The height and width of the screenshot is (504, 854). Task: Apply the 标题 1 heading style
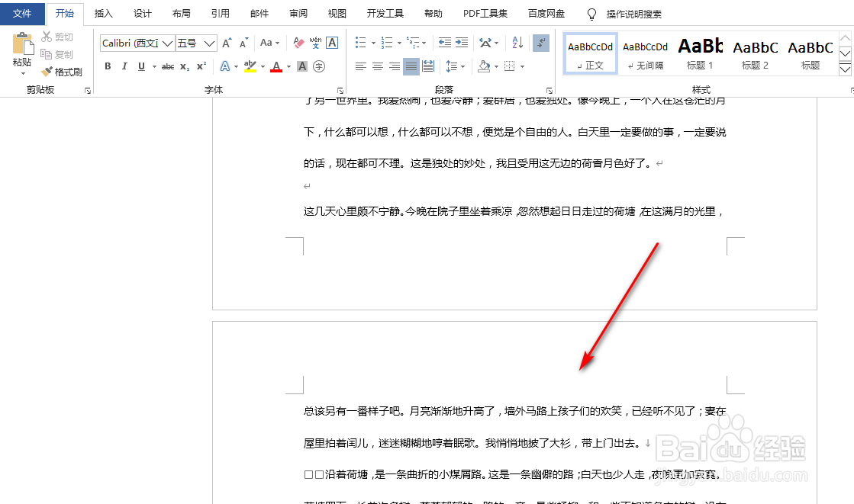point(701,53)
